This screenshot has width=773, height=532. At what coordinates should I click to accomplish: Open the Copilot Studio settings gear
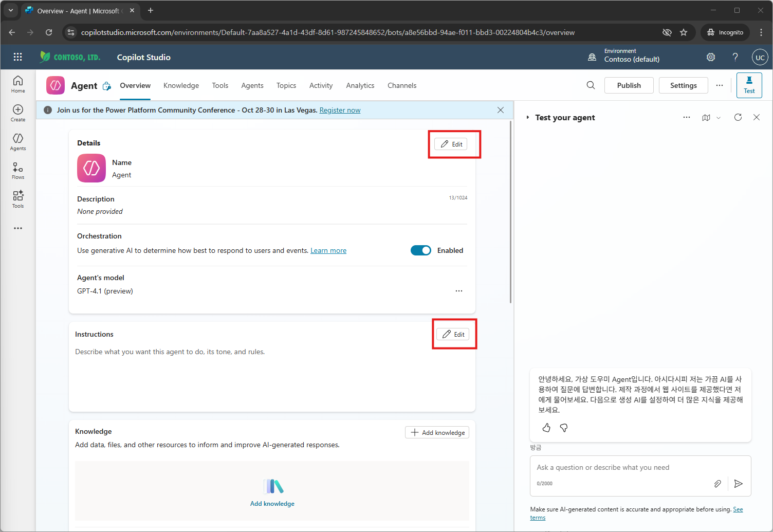711,57
